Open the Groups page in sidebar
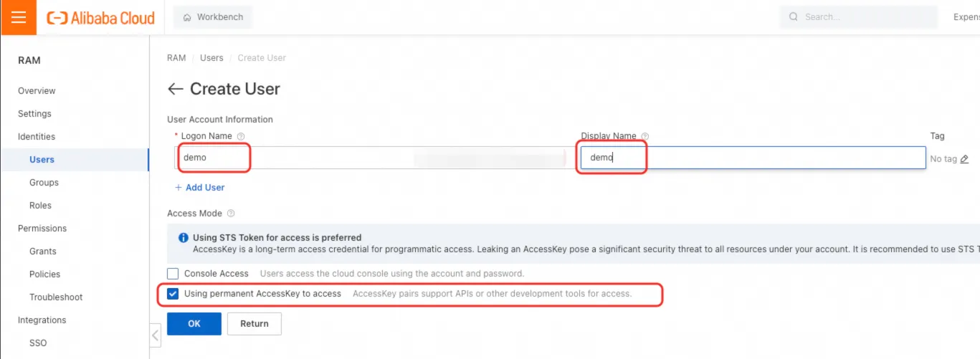 click(44, 183)
